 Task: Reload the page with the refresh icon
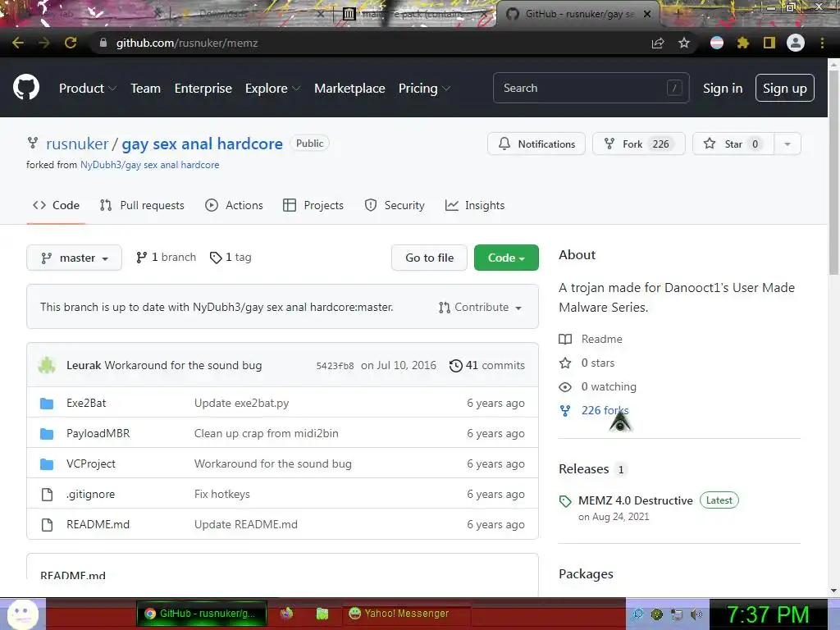[x=71, y=43]
